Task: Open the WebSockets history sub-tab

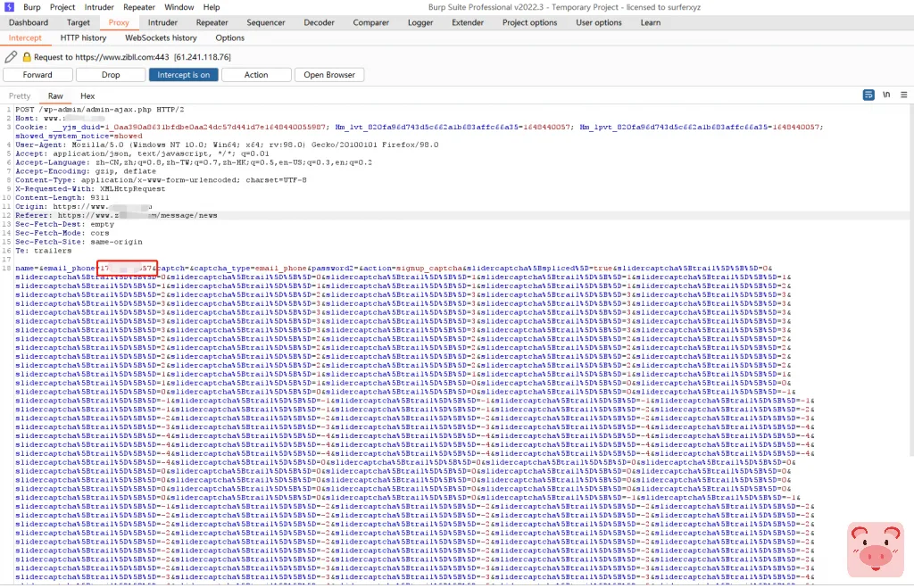Action: [x=161, y=37]
